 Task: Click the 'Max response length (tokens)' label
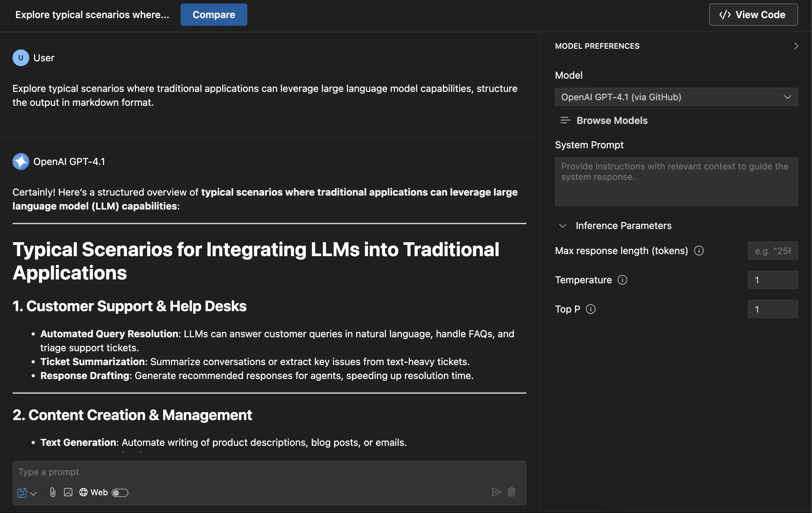coord(621,251)
